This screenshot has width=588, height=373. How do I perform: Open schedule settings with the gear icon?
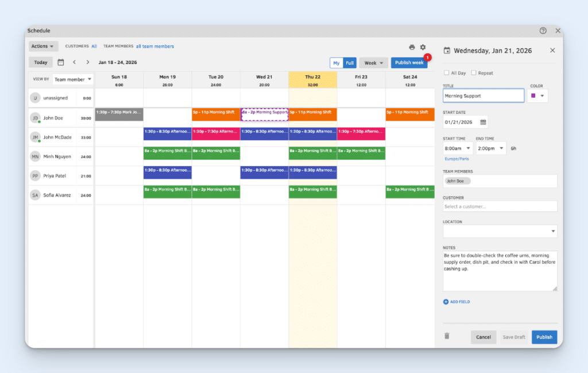click(423, 46)
